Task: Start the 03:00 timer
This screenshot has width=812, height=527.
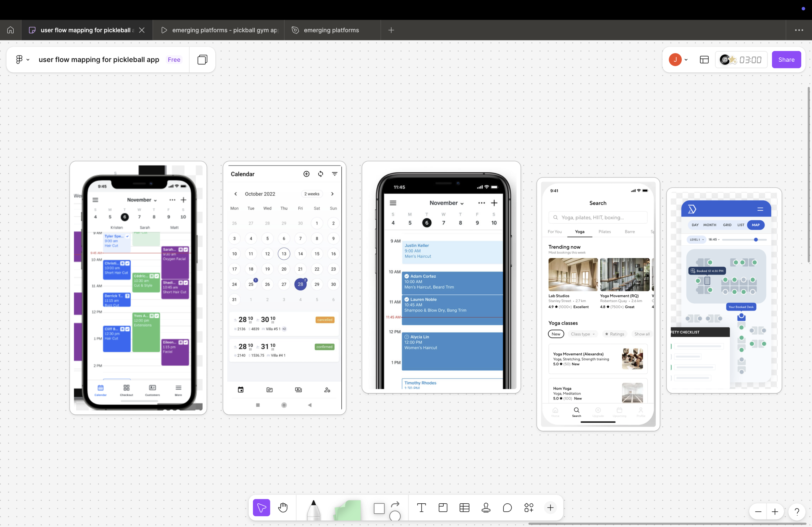Action: (750, 60)
